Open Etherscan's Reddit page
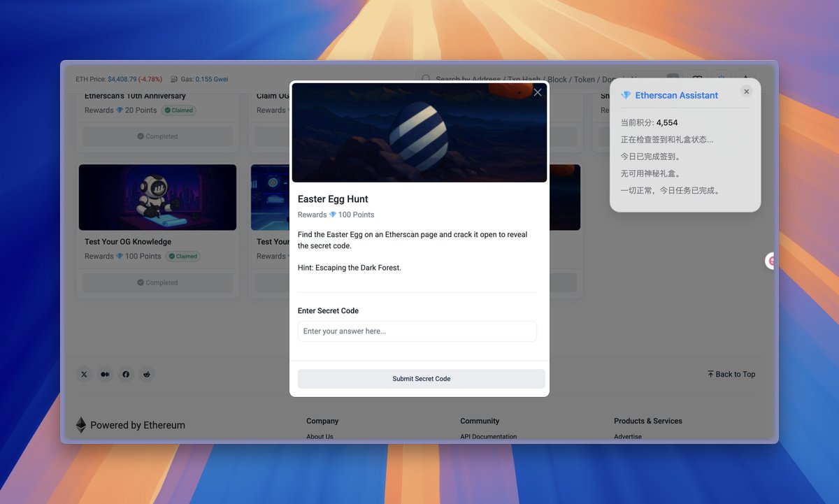The height and width of the screenshot is (504, 839). coord(147,374)
